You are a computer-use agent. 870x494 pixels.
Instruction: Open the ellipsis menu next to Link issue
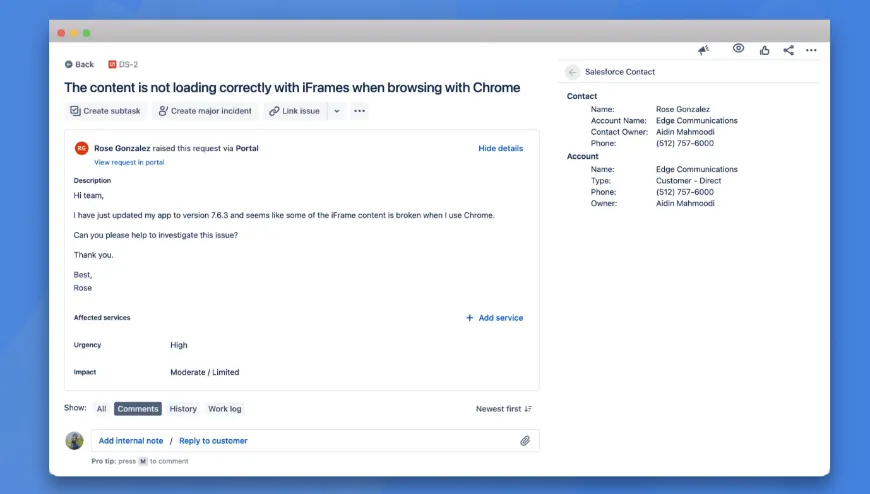tap(359, 111)
